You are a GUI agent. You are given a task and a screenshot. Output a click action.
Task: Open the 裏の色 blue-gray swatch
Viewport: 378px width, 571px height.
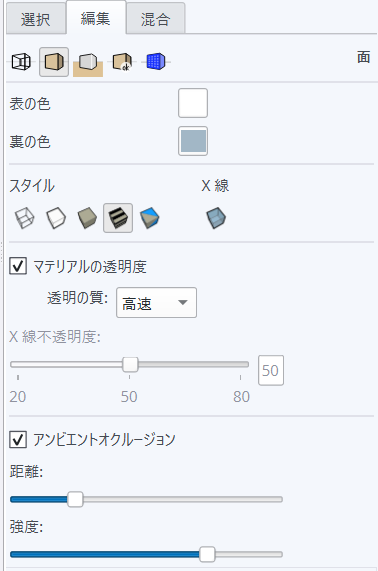(x=193, y=141)
